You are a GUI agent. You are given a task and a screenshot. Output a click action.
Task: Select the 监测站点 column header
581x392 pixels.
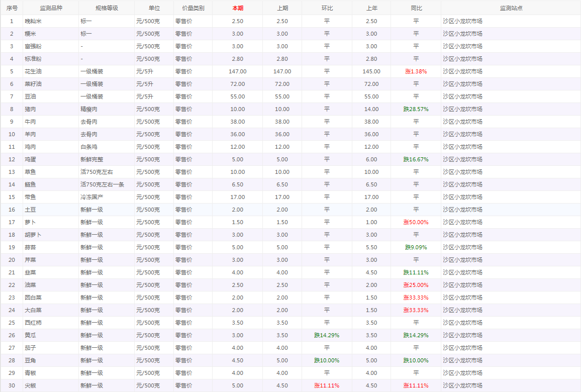tap(511, 8)
